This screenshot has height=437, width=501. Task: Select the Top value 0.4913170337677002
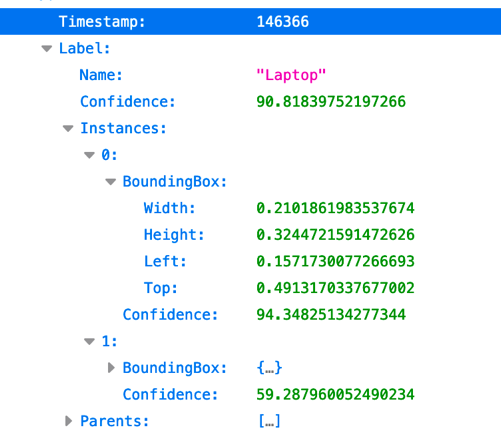click(x=335, y=288)
